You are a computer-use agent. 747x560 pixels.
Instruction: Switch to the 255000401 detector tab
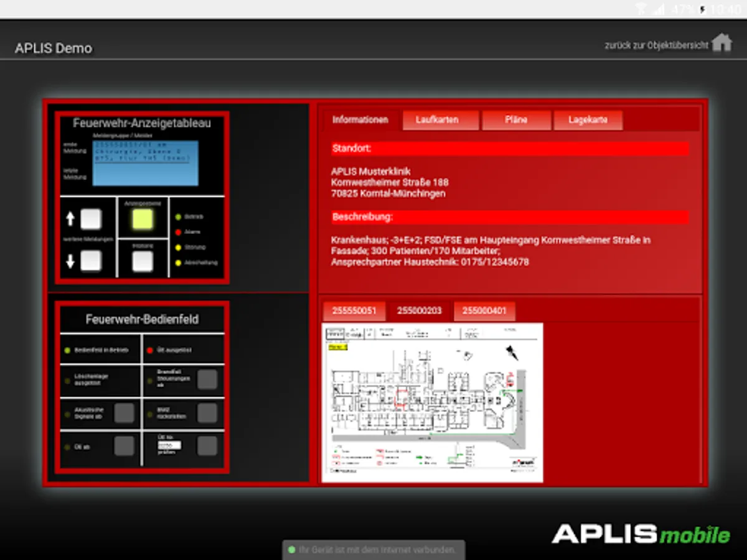tap(484, 310)
